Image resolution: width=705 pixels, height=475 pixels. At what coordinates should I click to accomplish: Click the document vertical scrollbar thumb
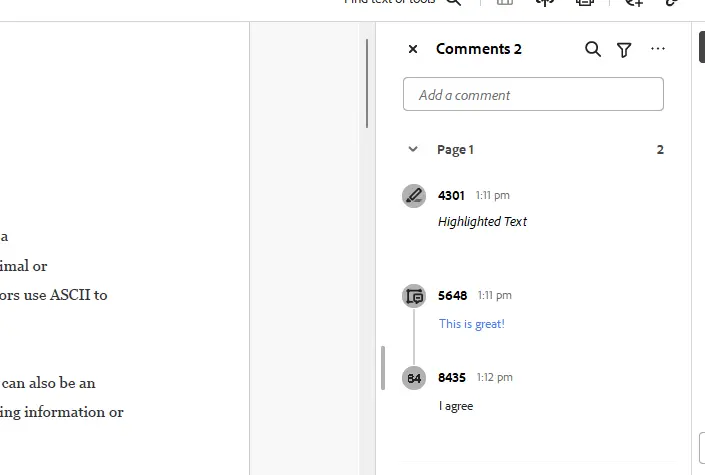pos(367,84)
